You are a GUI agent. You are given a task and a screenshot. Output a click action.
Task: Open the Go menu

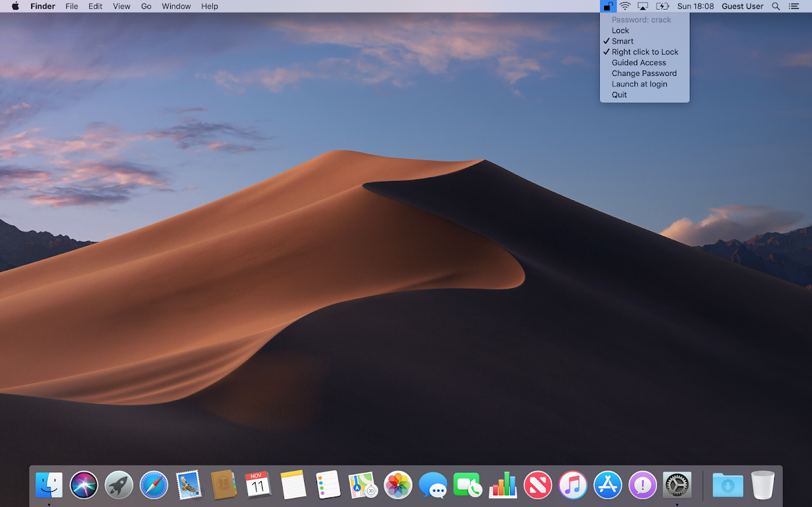pyautogui.click(x=147, y=6)
